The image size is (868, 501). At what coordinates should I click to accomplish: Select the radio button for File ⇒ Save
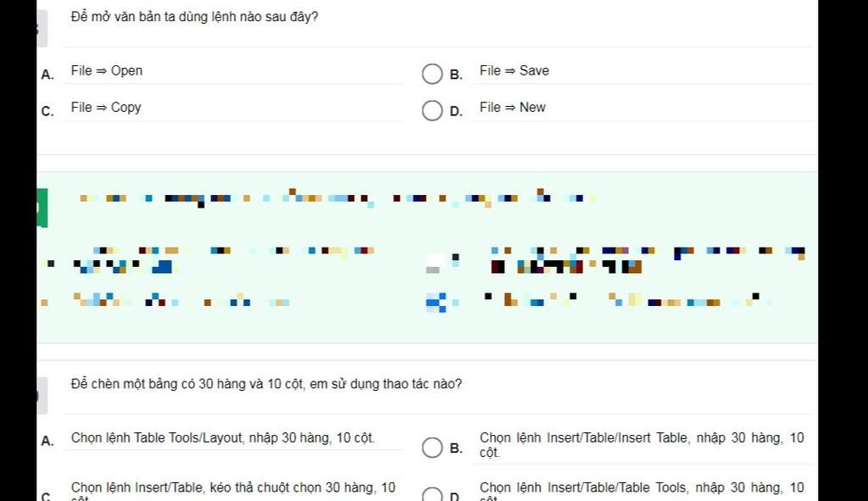pos(431,74)
